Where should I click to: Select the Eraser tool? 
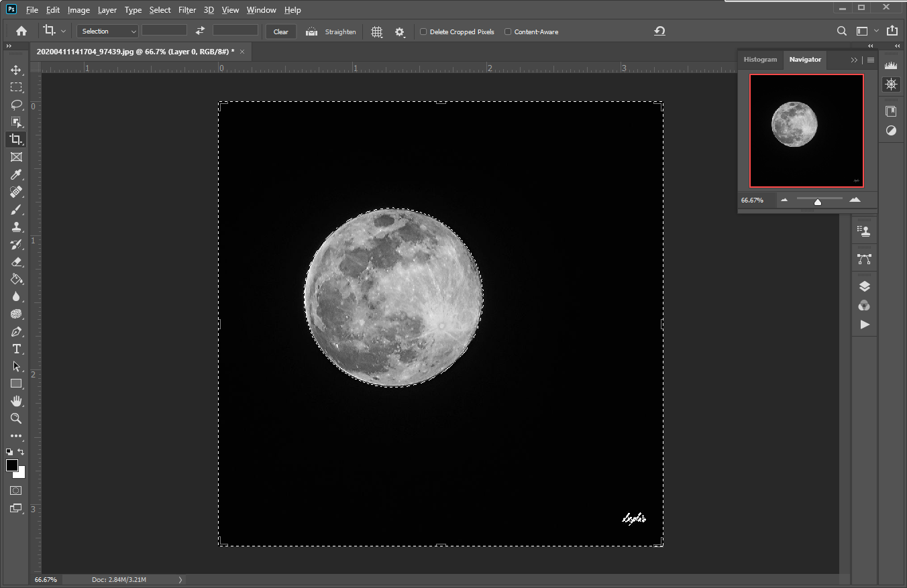16,261
